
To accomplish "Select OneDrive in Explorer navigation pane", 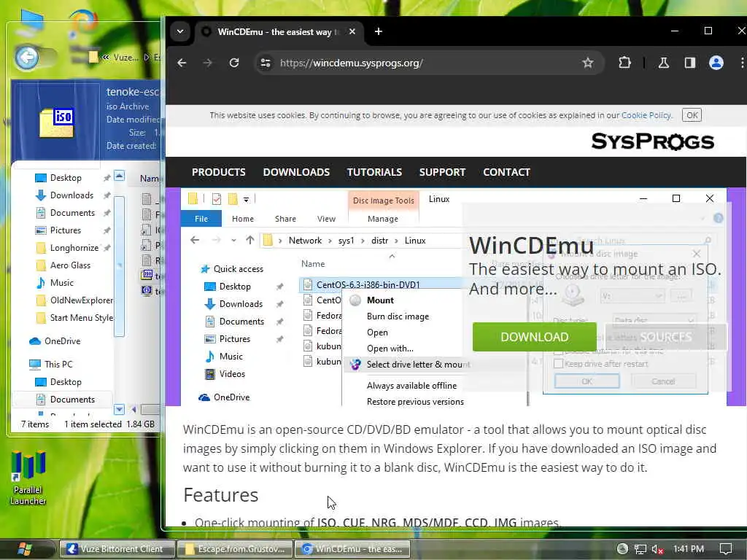I will 63,341.
